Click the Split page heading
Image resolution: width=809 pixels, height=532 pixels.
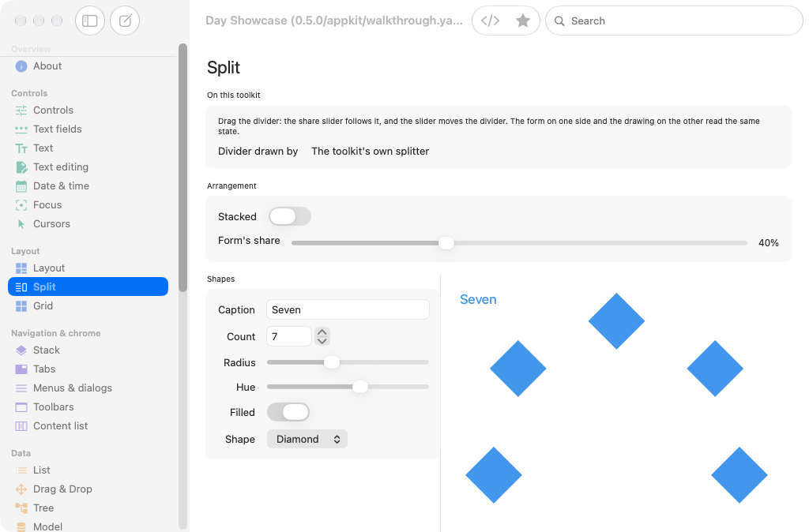click(224, 68)
